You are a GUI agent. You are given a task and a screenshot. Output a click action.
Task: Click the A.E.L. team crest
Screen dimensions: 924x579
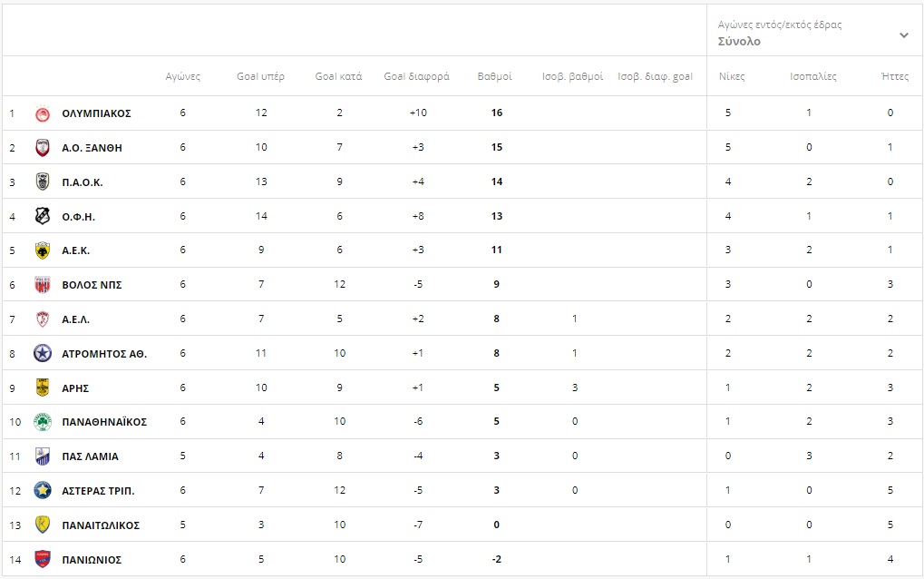coord(43,319)
